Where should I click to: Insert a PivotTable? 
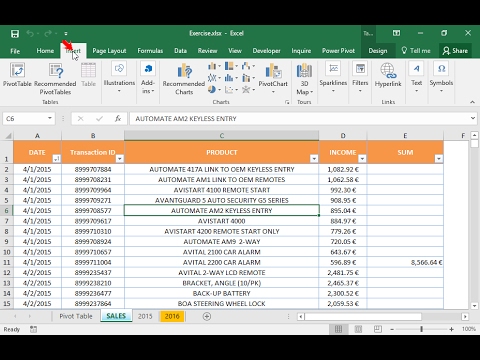coord(17,75)
